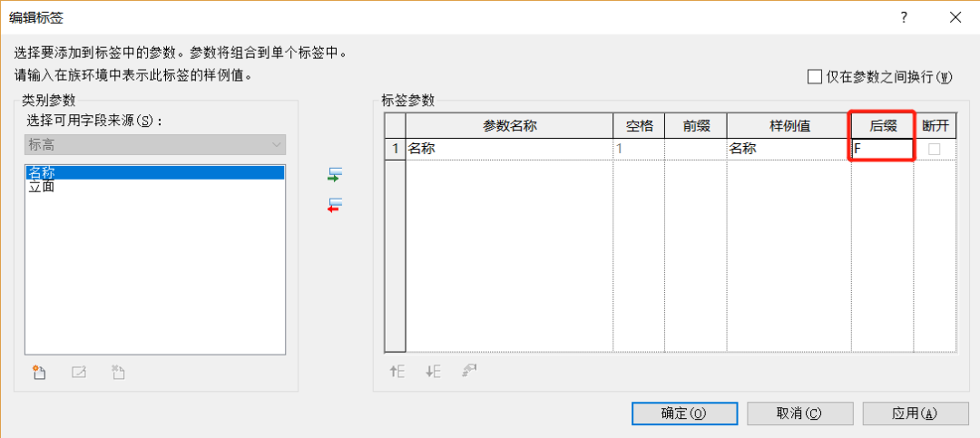The width and height of the screenshot is (980, 438).
Task: Click the 空格 cell with value 1
Action: tap(639, 149)
